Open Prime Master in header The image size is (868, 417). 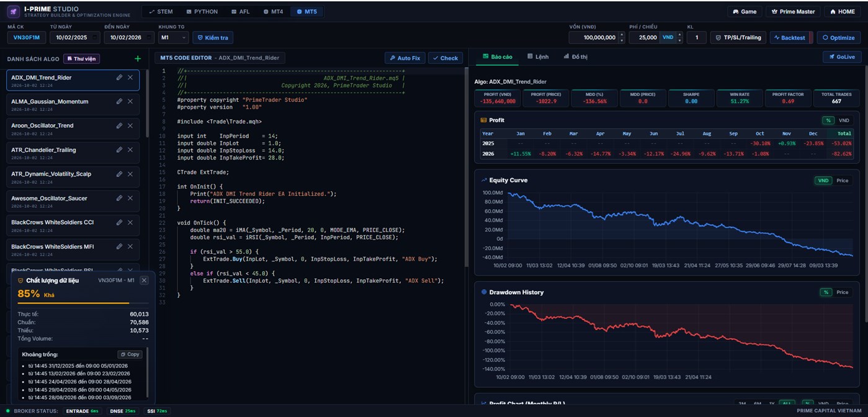pos(792,12)
